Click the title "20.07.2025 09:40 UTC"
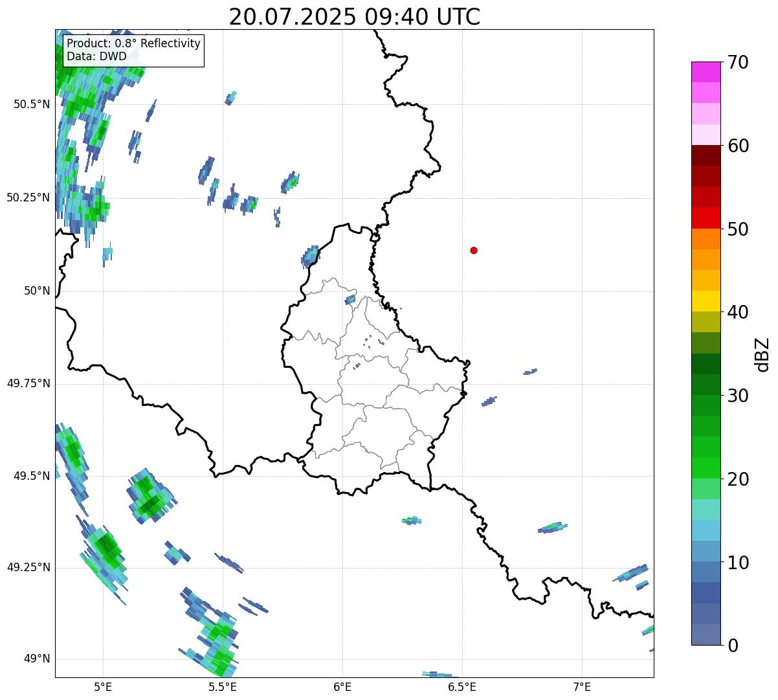This screenshot has height=700, width=778. click(x=355, y=17)
